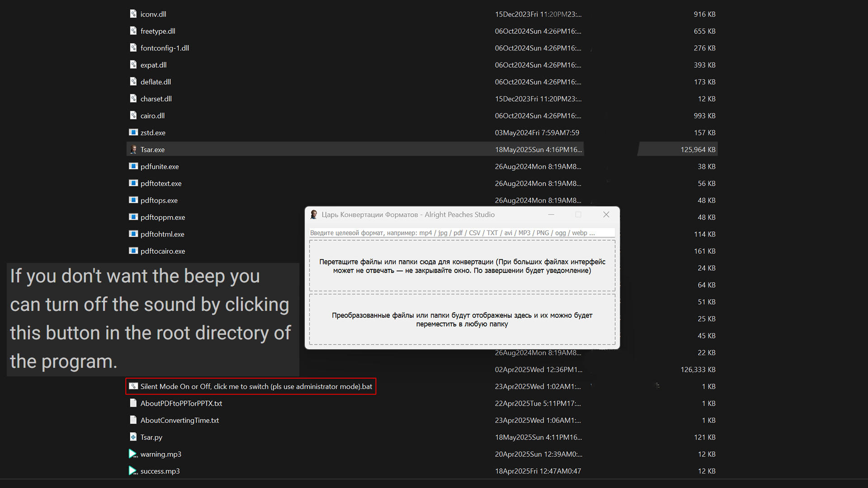
Task: Click the cairo.dll file icon
Action: (x=133, y=115)
